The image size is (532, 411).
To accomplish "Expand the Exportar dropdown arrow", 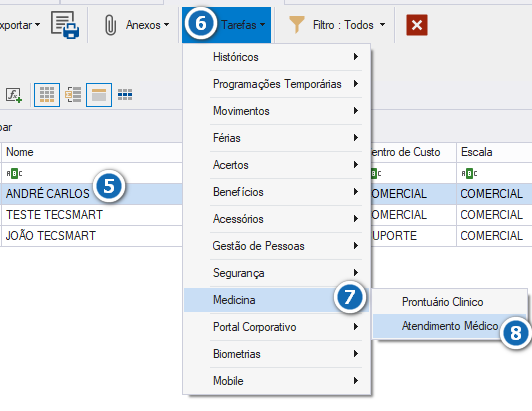I will [x=38, y=25].
